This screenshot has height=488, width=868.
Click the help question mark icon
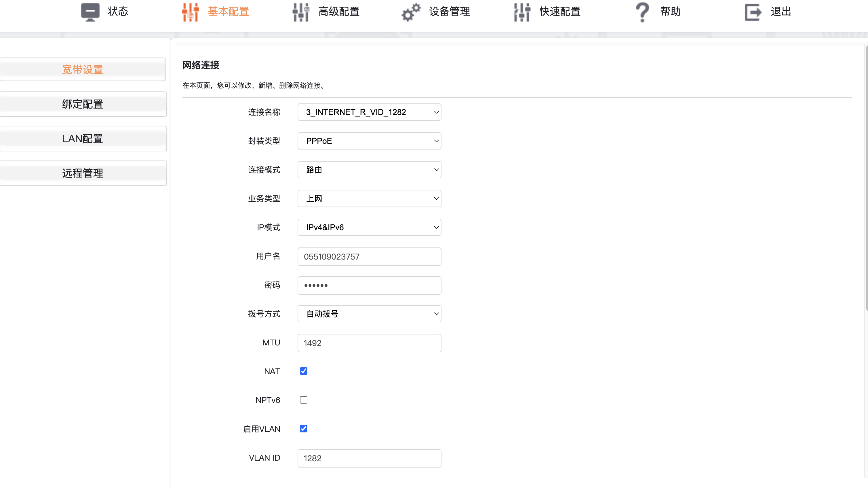[642, 12]
